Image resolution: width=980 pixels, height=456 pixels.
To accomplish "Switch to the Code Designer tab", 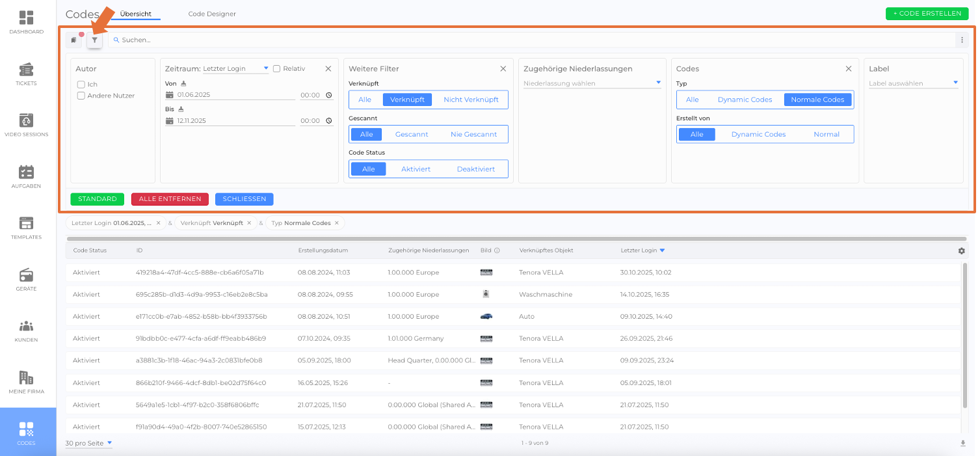I will pyautogui.click(x=212, y=14).
